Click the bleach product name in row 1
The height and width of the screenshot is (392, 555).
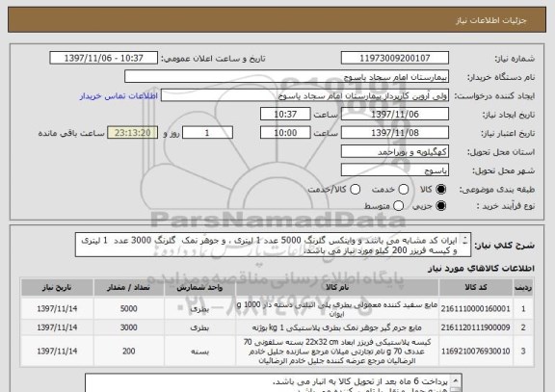coord(337,309)
